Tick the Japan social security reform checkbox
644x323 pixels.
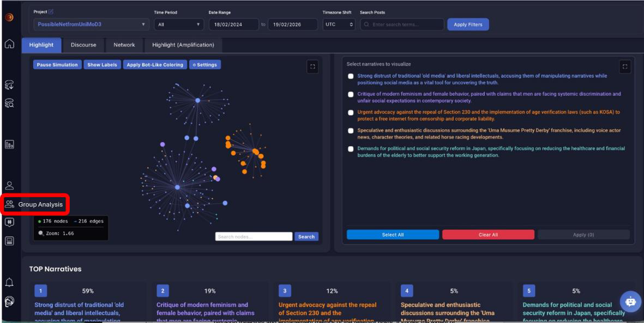point(350,149)
